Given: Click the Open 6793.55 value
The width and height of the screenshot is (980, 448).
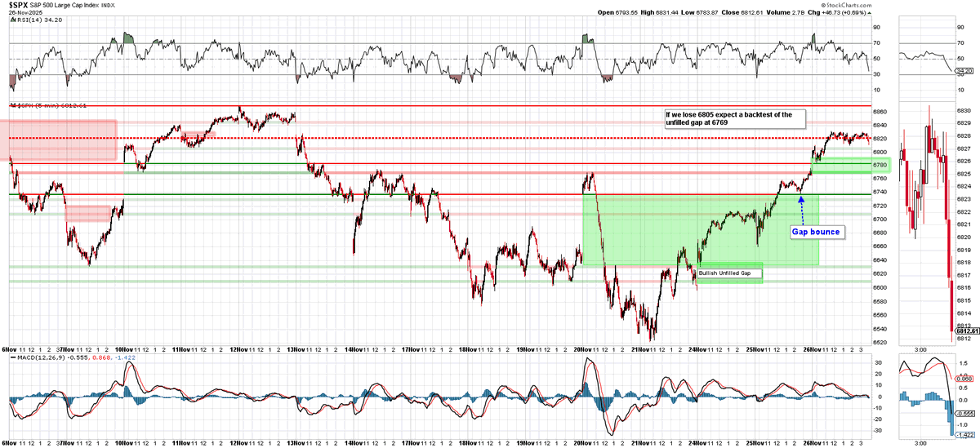Looking at the screenshot, I should (625, 12).
